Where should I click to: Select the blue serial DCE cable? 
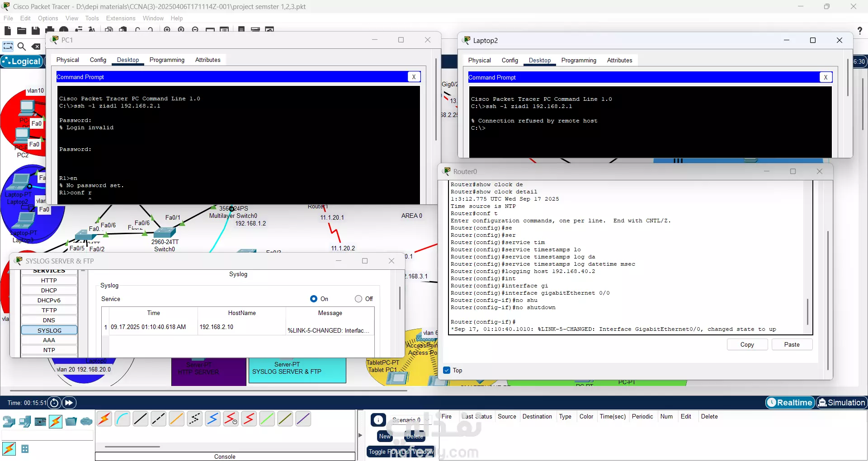click(x=212, y=419)
